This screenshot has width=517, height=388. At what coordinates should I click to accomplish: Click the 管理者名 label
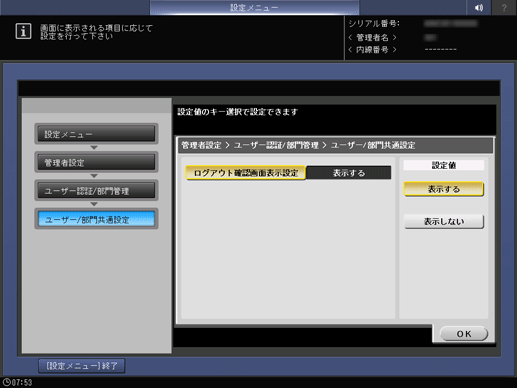click(x=372, y=37)
